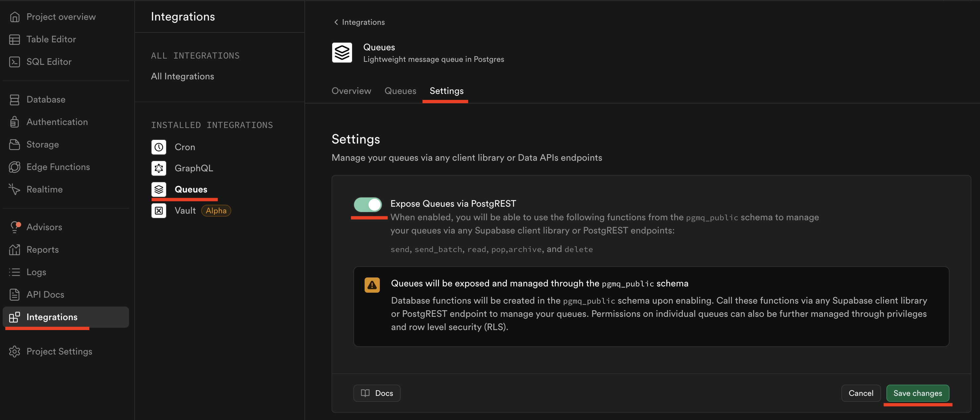Click the Logs list icon
Viewport: 980px width, 420px height.
tap(15, 272)
